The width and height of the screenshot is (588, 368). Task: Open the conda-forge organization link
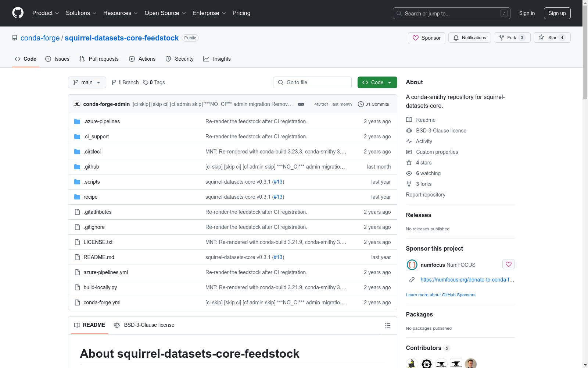tap(40, 38)
